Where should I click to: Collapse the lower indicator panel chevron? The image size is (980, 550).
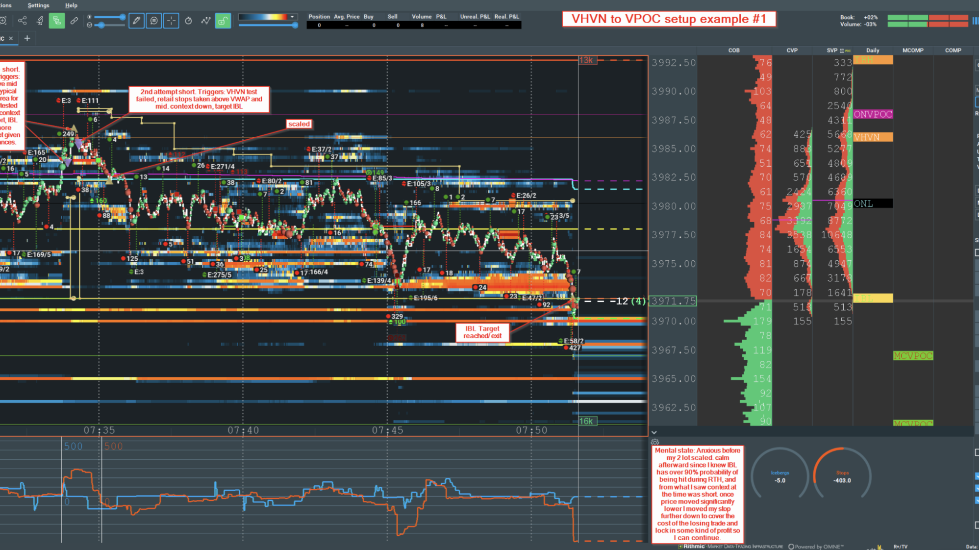click(x=654, y=432)
